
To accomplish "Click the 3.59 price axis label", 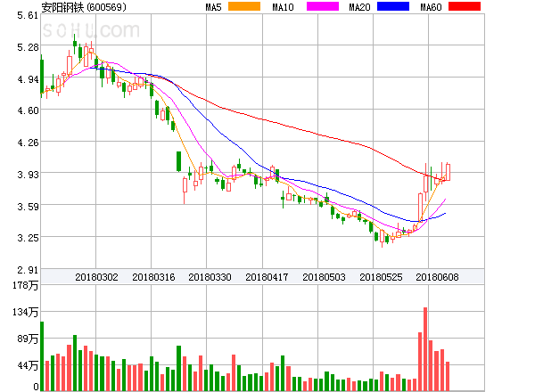I will pos(28,207).
